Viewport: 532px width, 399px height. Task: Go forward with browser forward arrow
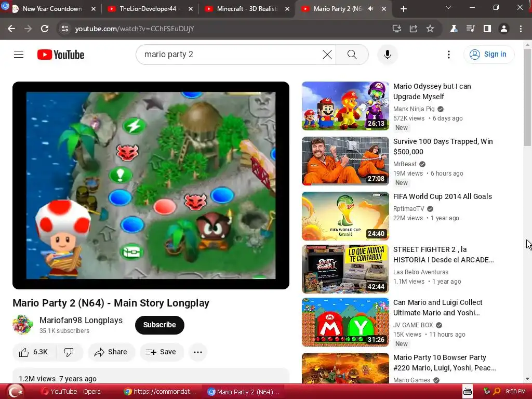(28, 29)
